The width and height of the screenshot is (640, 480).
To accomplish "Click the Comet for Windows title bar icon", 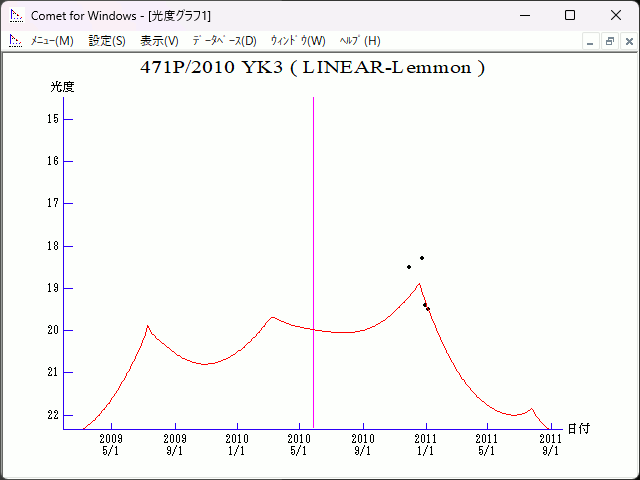I will pyautogui.click(x=15, y=15).
